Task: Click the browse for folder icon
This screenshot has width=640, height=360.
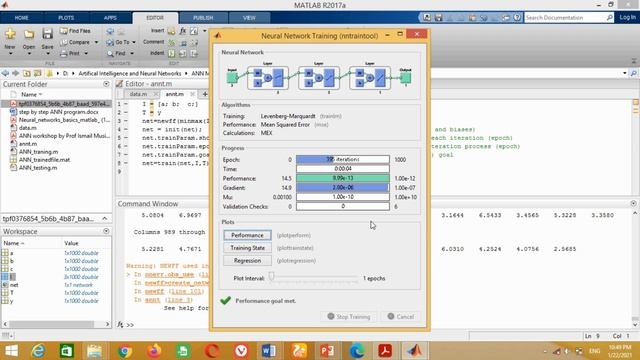Action: [37, 73]
